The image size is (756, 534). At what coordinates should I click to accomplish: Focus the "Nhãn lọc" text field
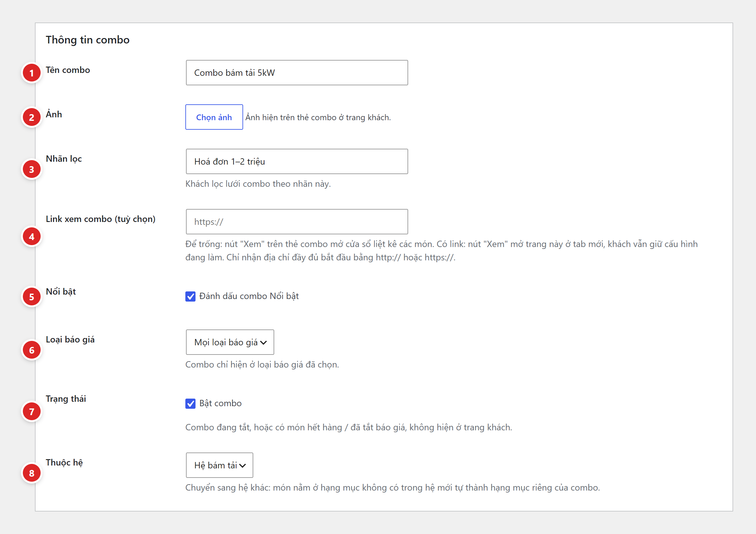click(297, 161)
